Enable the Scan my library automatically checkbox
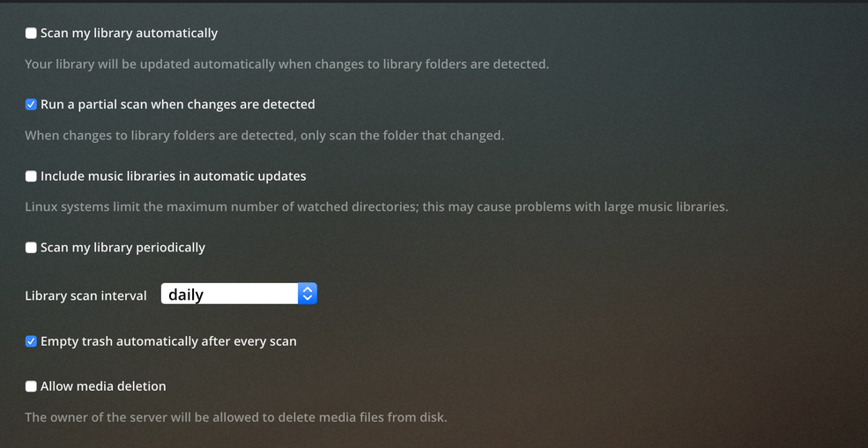 pyautogui.click(x=31, y=34)
